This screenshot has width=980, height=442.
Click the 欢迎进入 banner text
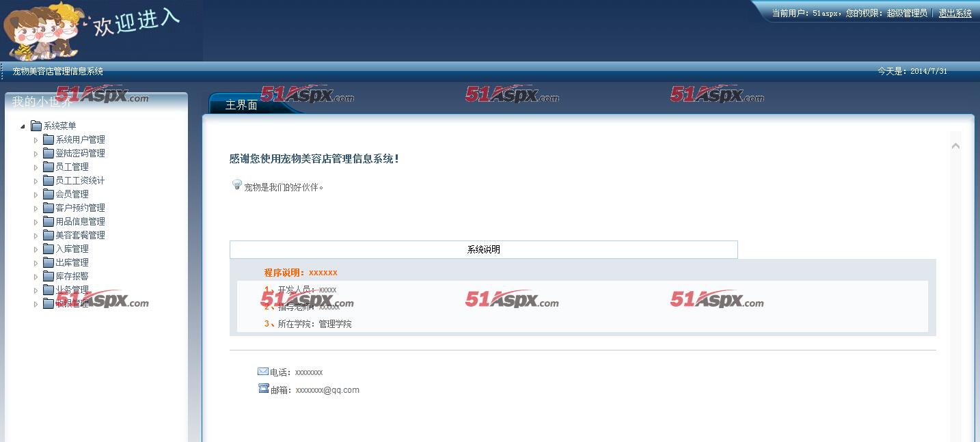[137, 22]
